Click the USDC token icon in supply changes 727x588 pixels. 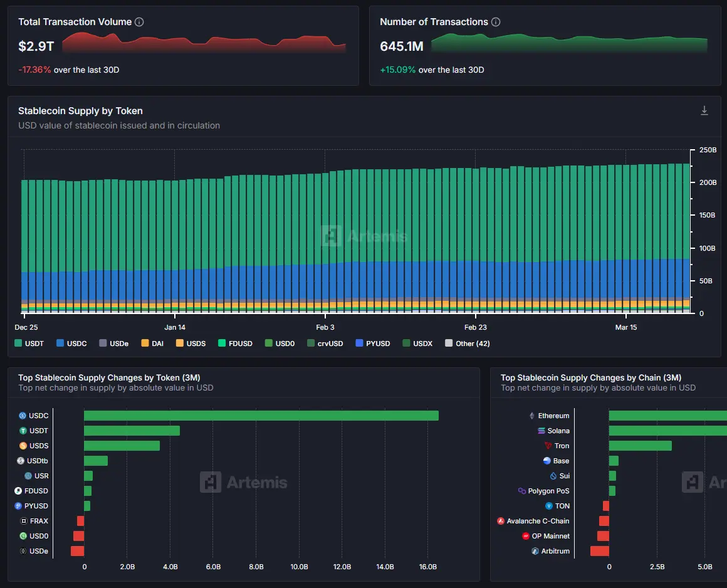[x=23, y=416]
